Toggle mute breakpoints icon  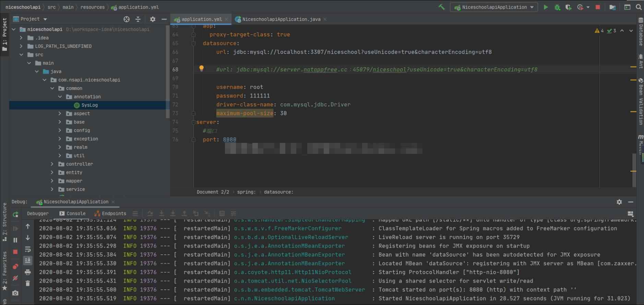(x=15, y=278)
